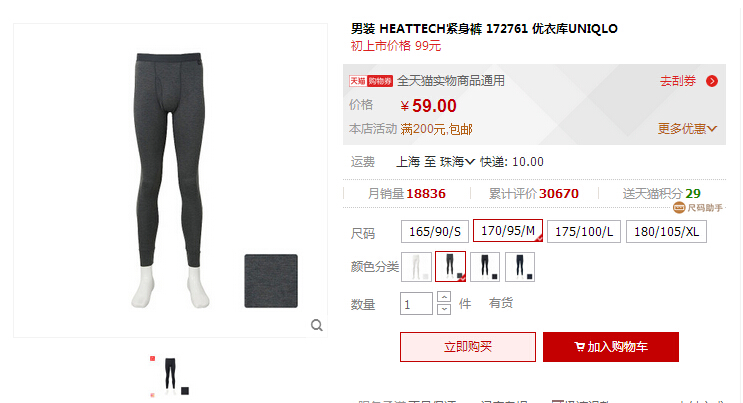The image size is (743, 403).
Task: Click the quantity input field
Action: click(x=416, y=303)
